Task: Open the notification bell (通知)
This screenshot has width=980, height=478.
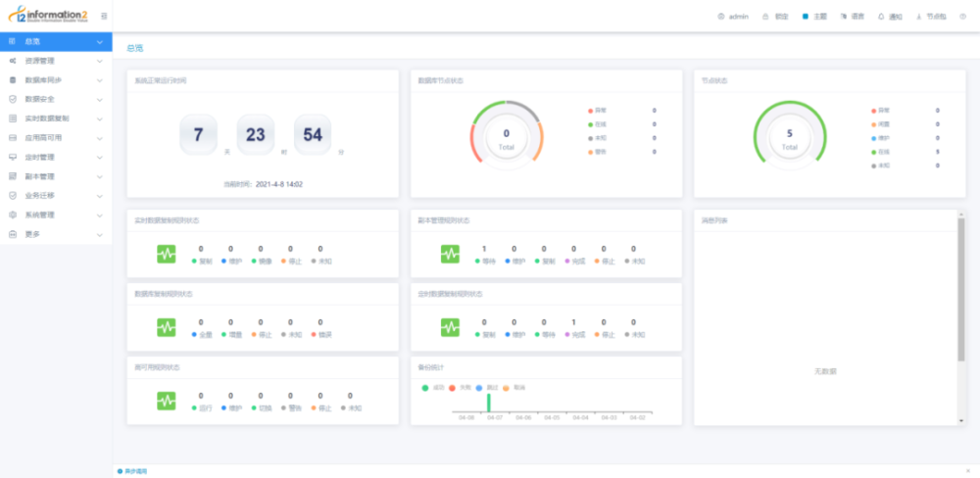Action: [881, 17]
